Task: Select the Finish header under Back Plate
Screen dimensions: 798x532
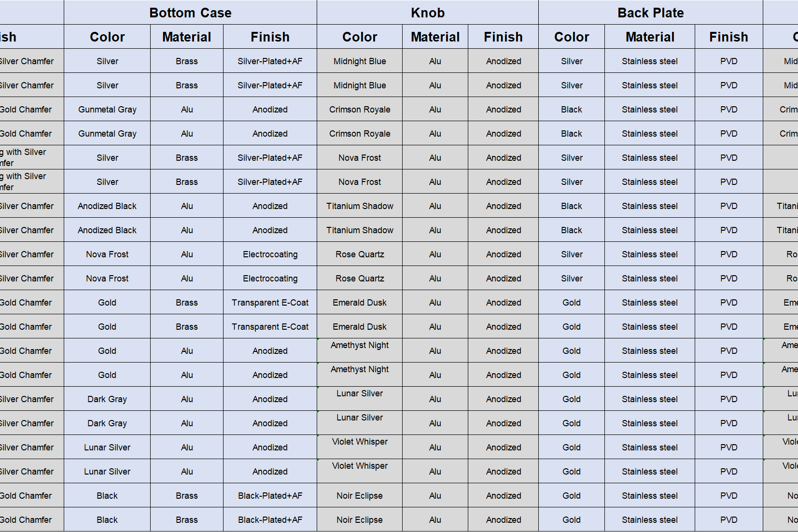Action: click(x=728, y=37)
